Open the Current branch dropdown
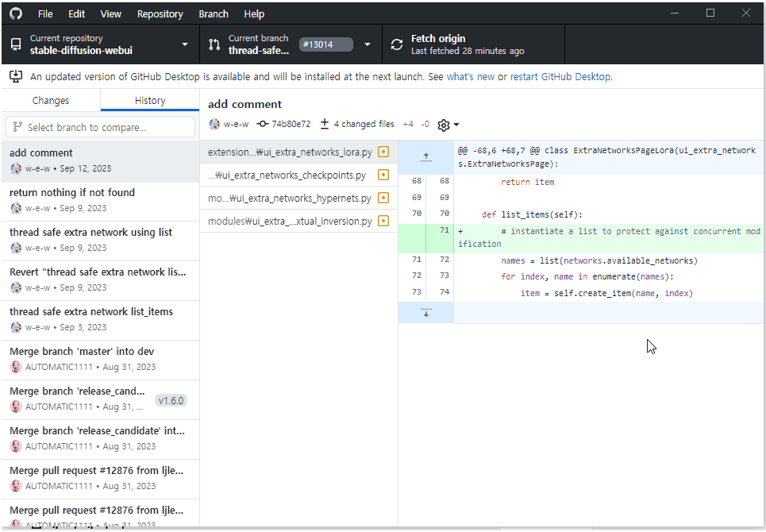This screenshot has height=532, width=766. pyautogui.click(x=291, y=44)
